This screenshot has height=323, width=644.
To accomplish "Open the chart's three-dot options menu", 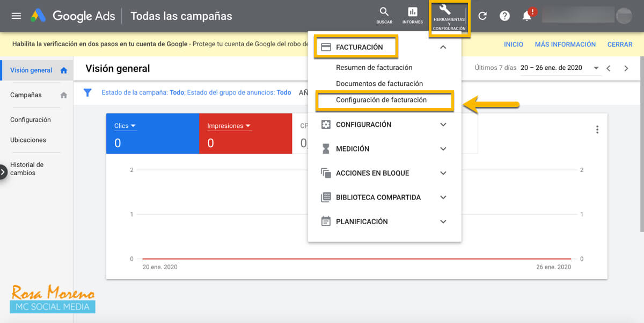I will (597, 129).
